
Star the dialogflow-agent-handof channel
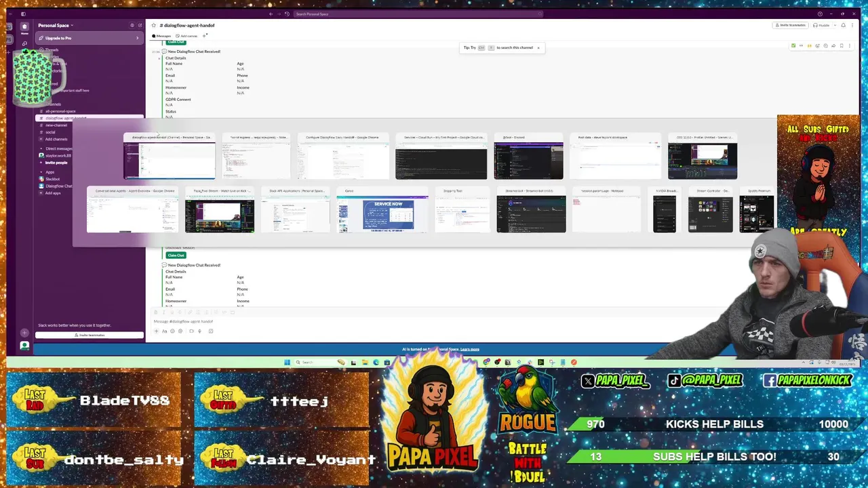(x=154, y=25)
